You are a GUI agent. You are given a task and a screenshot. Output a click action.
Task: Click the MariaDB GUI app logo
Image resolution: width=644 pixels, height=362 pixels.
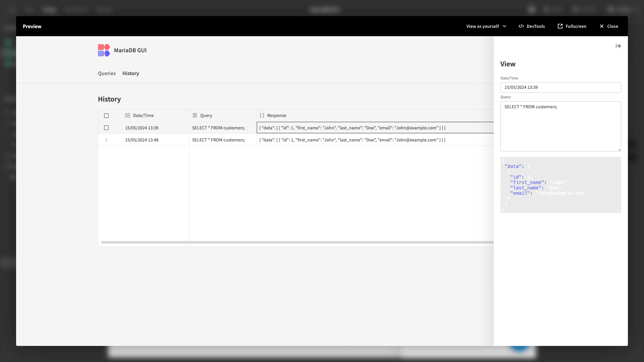tap(104, 50)
